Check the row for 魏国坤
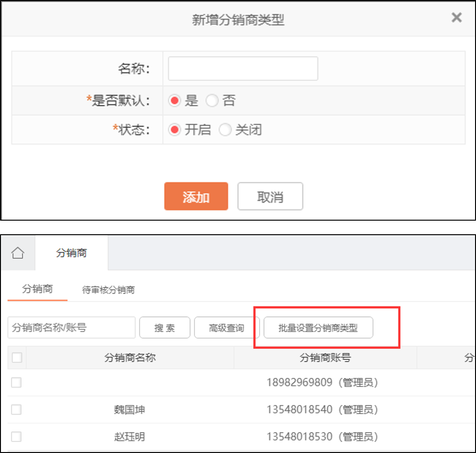Viewport: 476px width, 453px height. (x=16, y=409)
